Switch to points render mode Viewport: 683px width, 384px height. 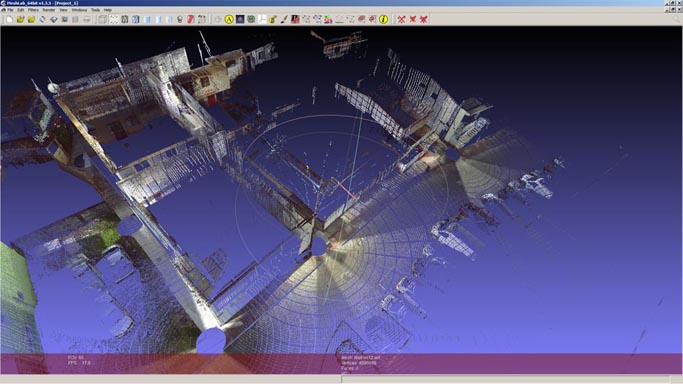pyautogui.click(x=114, y=19)
